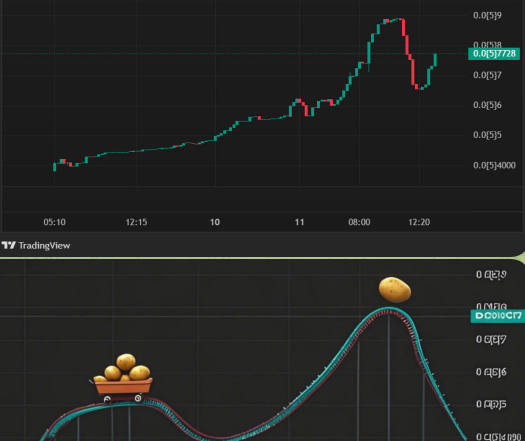525x441 pixels.
Task: Select the 0.0{5}4000 price axis label
Action: click(494, 165)
